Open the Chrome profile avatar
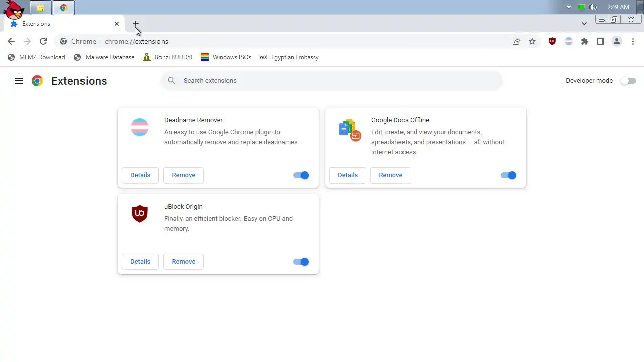The height and width of the screenshot is (362, 644). (617, 41)
